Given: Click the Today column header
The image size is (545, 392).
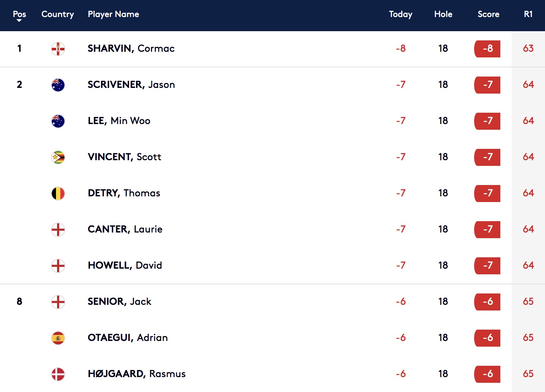Looking at the screenshot, I should (401, 14).
